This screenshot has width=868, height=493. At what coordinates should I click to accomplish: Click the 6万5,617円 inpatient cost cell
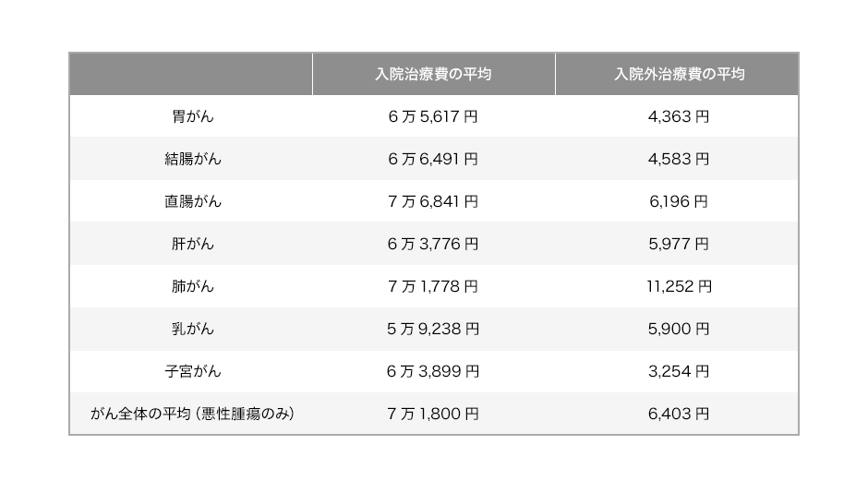click(x=433, y=116)
